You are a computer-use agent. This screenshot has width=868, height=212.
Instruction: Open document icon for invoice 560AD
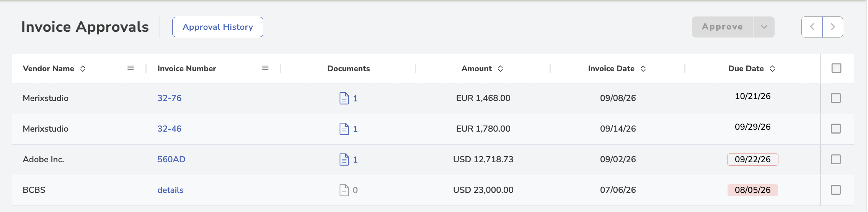[344, 160]
